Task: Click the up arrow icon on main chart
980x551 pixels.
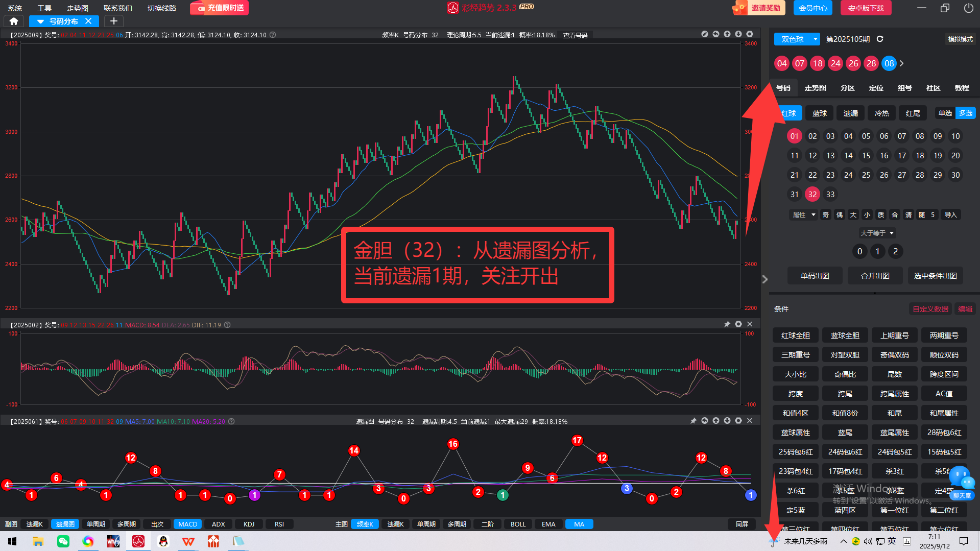Action: pos(727,34)
